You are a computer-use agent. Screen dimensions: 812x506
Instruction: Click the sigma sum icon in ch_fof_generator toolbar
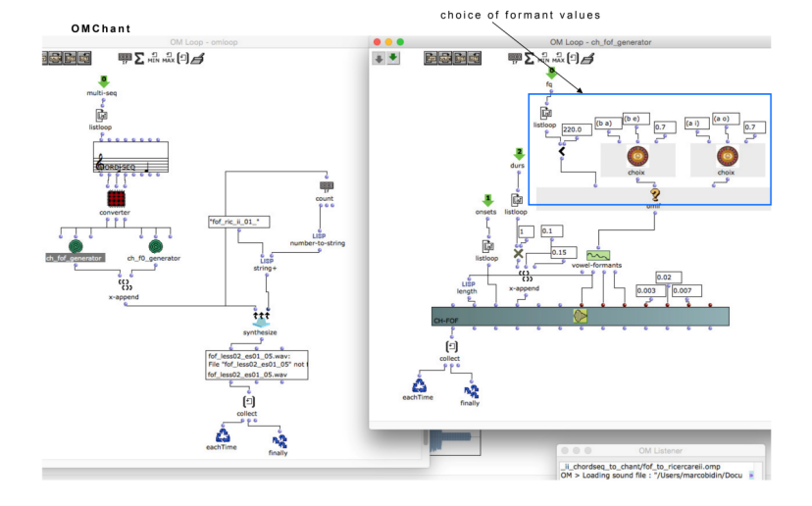click(x=530, y=58)
